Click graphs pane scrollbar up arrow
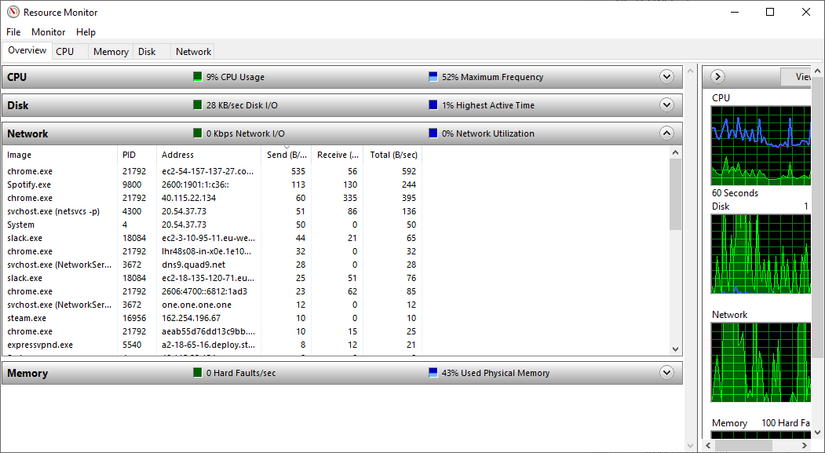Screen dimensions: 825x453 click(818, 71)
